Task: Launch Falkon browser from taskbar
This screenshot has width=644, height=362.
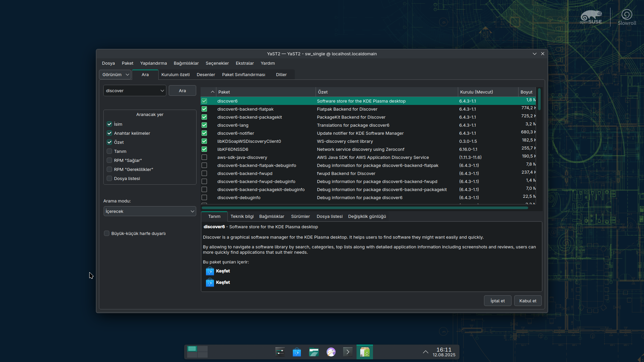Action: coord(331,352)
